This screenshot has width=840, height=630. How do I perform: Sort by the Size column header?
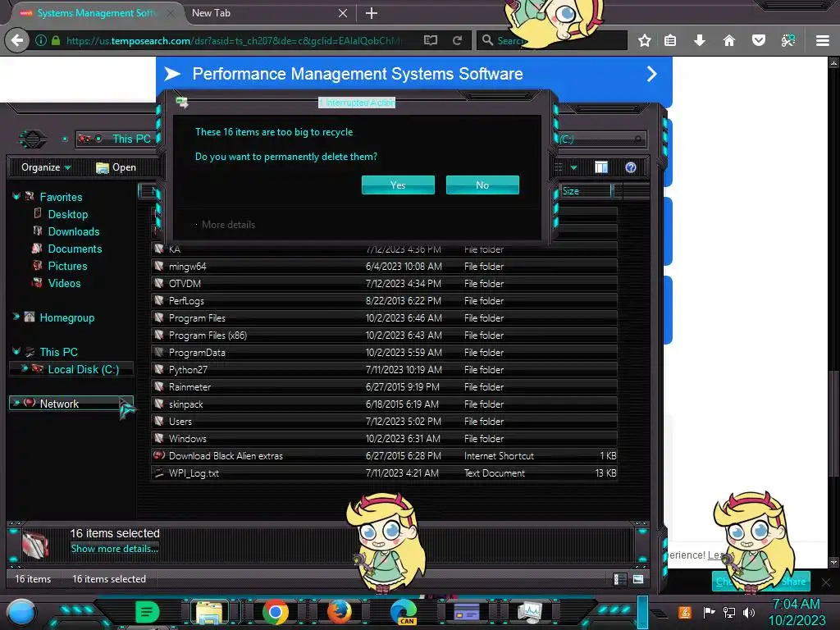coord(585,191)
